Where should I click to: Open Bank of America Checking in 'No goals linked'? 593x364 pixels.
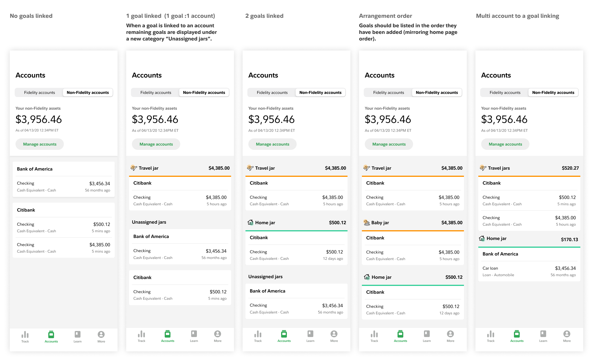tap(63, 187)
